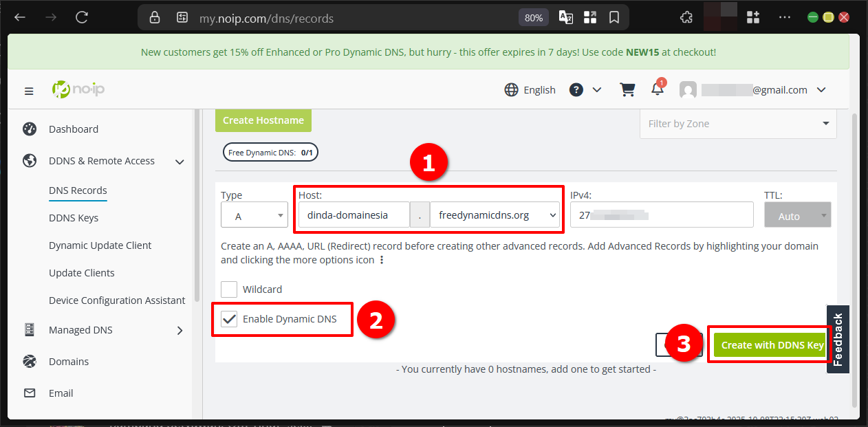Enable the Wildcard checkbox

tap(229, 289)
